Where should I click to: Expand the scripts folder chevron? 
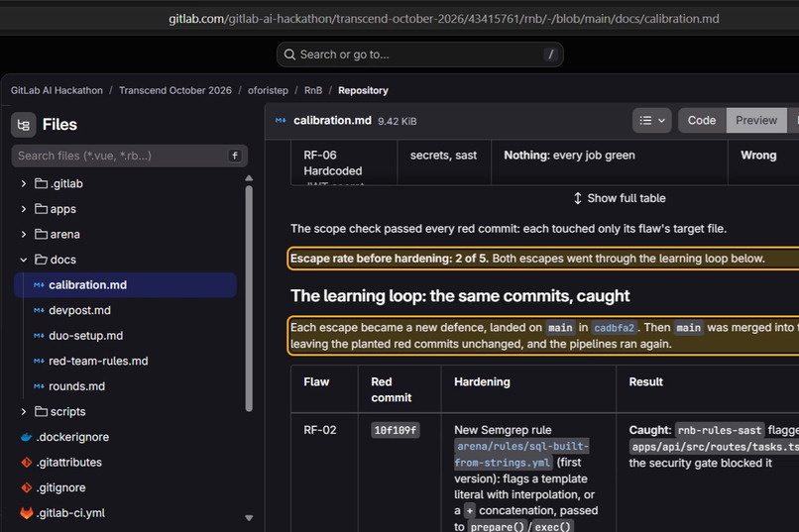pyautogui.click(x=24, y=411)
